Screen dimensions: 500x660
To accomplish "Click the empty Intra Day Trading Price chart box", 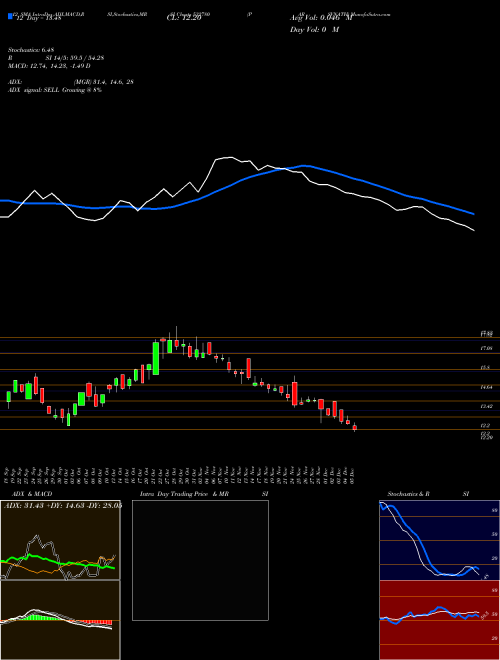I will pyautogui.click(x=200, y=560).
